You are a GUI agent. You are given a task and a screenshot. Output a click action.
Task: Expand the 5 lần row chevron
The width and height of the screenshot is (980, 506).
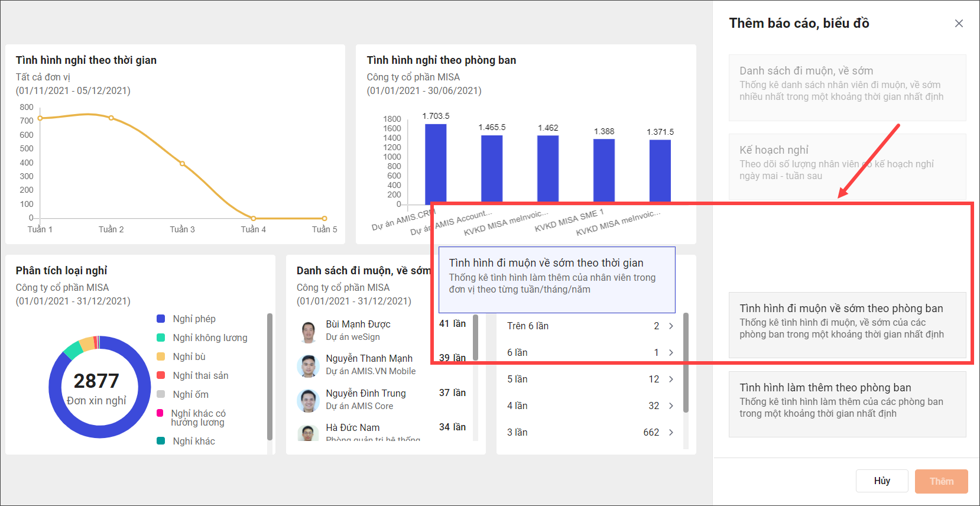pos(671,379)
